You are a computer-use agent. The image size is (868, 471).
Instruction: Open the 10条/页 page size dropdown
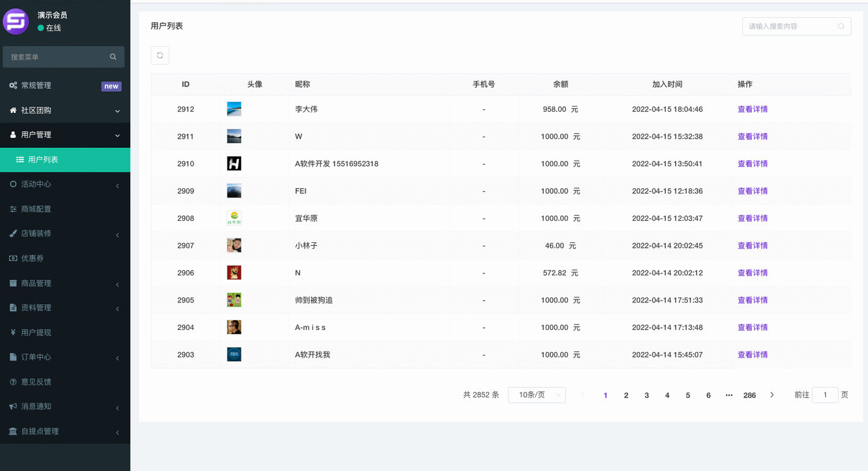[x=536, y=395]
